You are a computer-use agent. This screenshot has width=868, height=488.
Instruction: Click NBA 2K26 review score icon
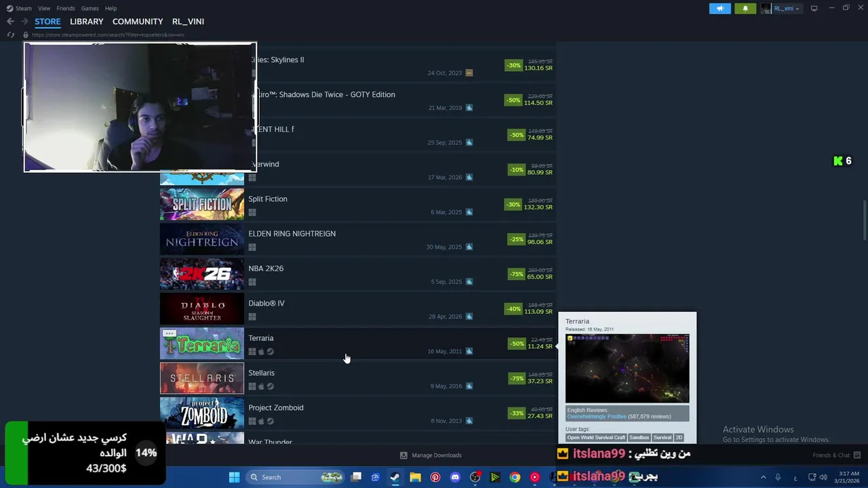(x=469, y=282)
